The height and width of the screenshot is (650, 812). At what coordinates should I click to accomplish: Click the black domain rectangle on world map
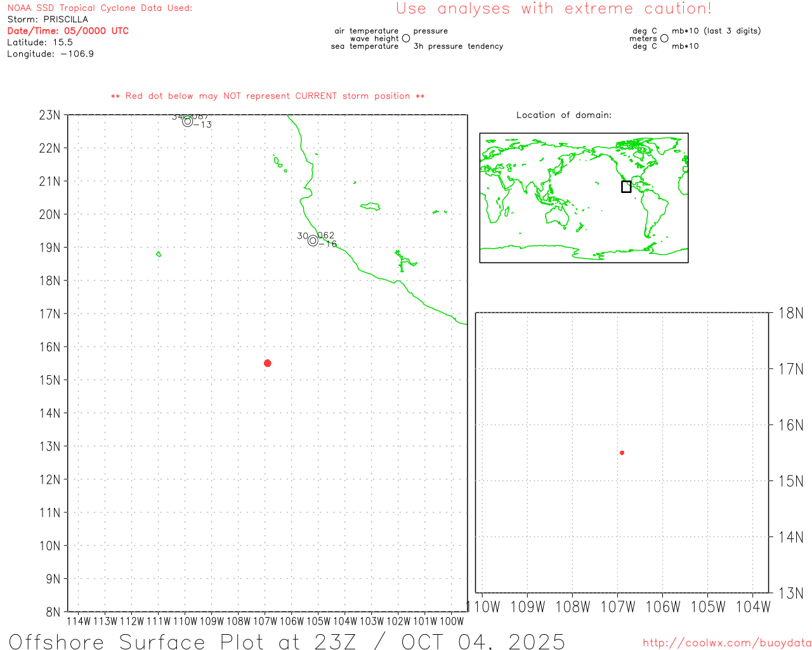(626, 187)
